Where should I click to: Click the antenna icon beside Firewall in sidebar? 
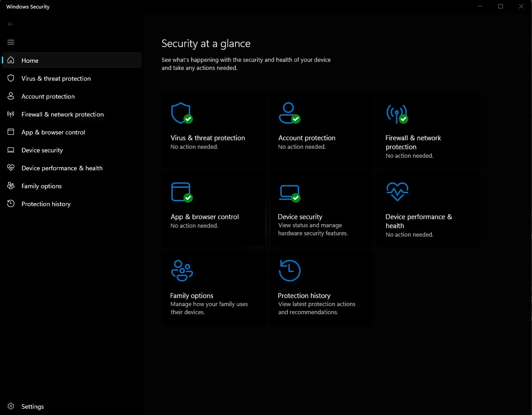click(11, 114)
